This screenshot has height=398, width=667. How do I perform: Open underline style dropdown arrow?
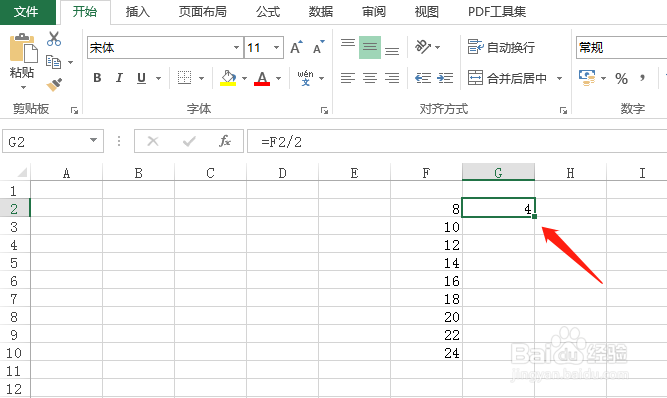click(159, 78)
